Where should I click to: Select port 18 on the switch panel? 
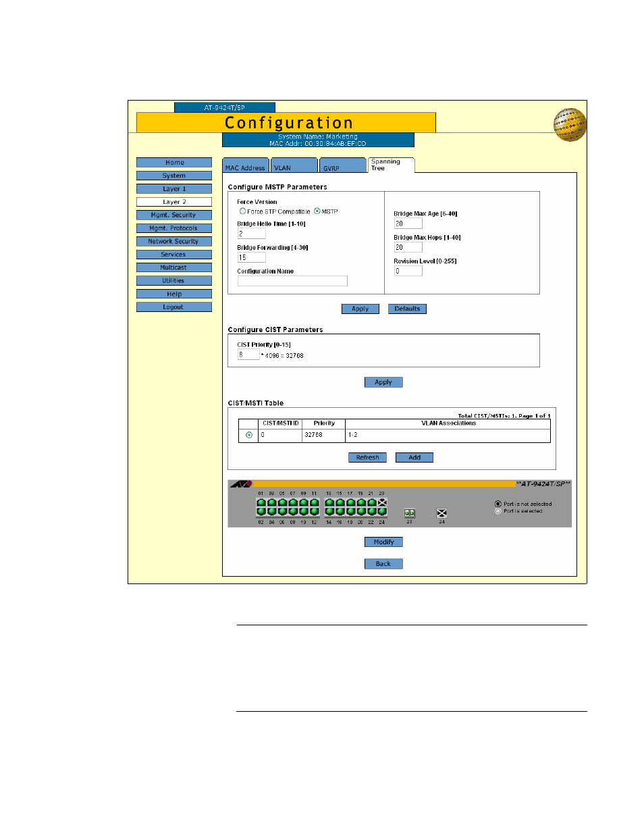[350, 511]
